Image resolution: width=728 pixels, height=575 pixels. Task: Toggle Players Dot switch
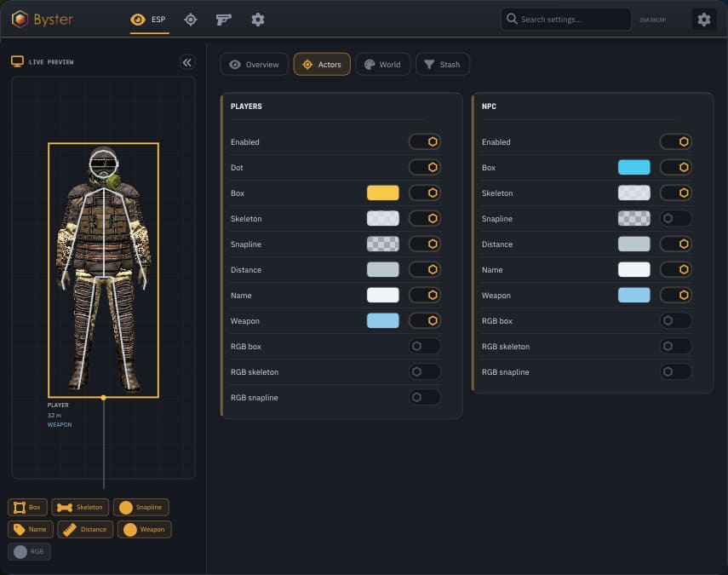pos(424,167)
